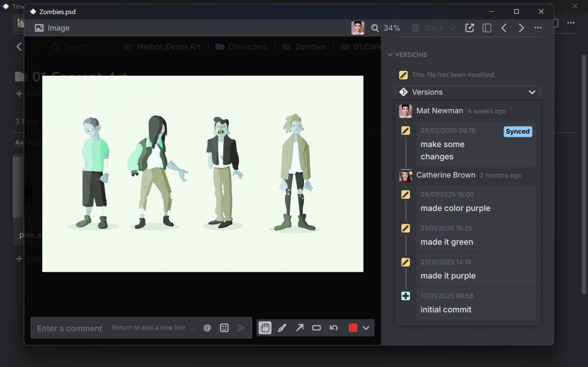This screenshot has width=588, height=367.
Task: Click the open in external app icon
Action: pos(470,28)
